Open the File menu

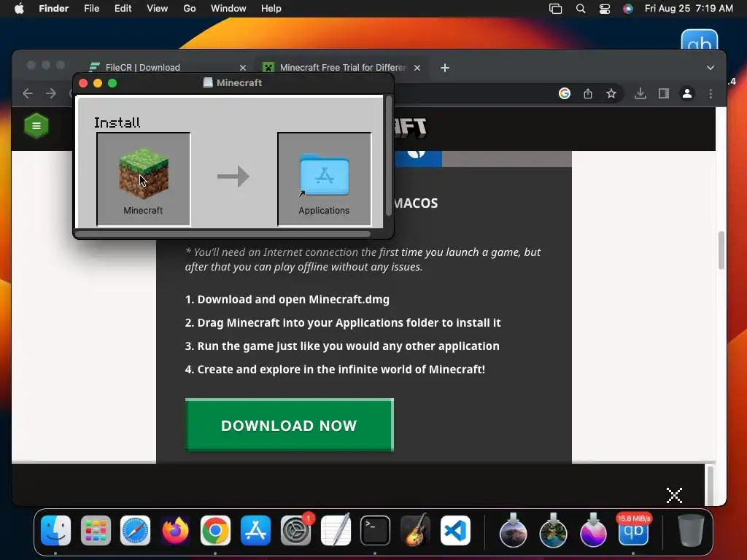(x=91, y=9)
